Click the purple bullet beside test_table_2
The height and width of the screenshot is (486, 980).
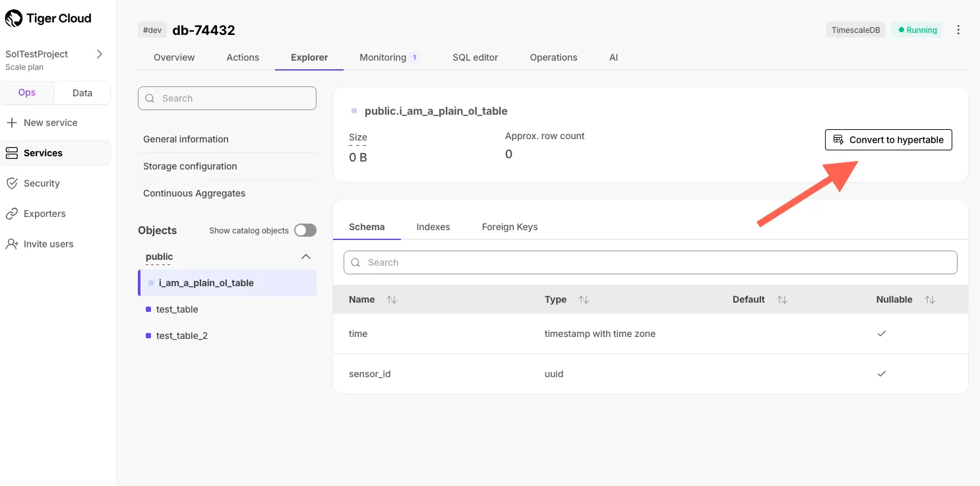click(148, 336)
